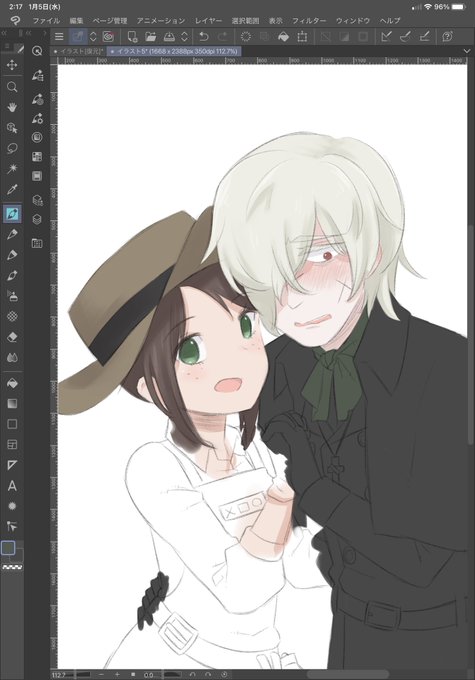Switch to the イラスト[復元] canvas tab
475x680 pixels.
79,51
